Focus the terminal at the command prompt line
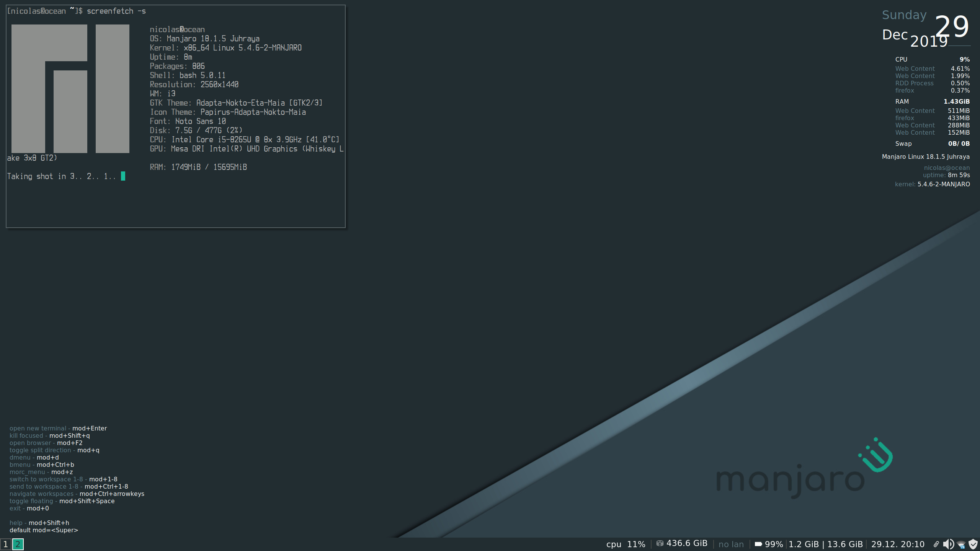The image size is (980, 551). tap(77, 11)
